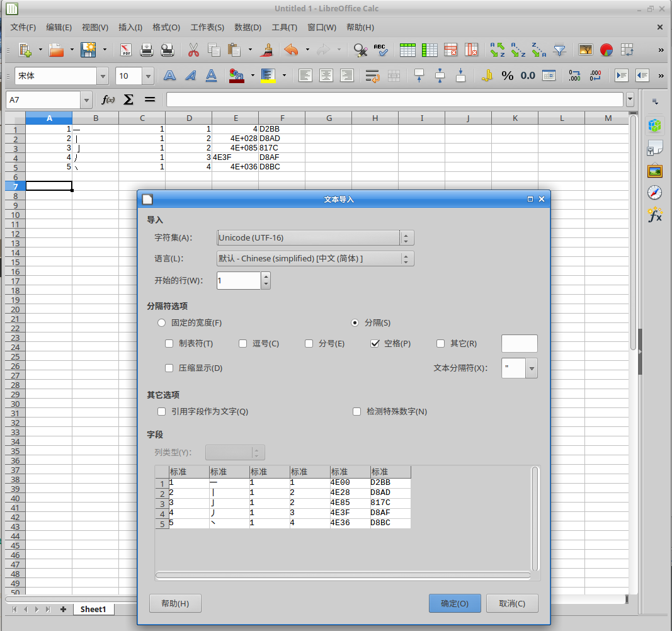The height and width of the screenshot is (631, 672).
Task: Open the Text delimiter (文本分隔符) dropdown
Action: coord(532,368)
